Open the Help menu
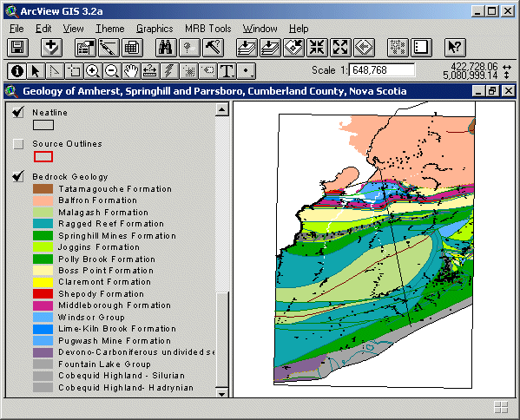The image size is (520, 420). click(x=299, y=29)
